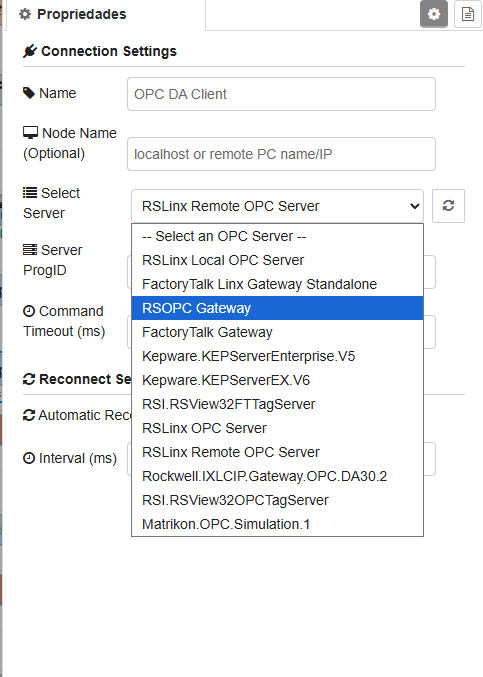Click the Select Server label
Viewport: 483px width, 677px height.
coord(51,203)
